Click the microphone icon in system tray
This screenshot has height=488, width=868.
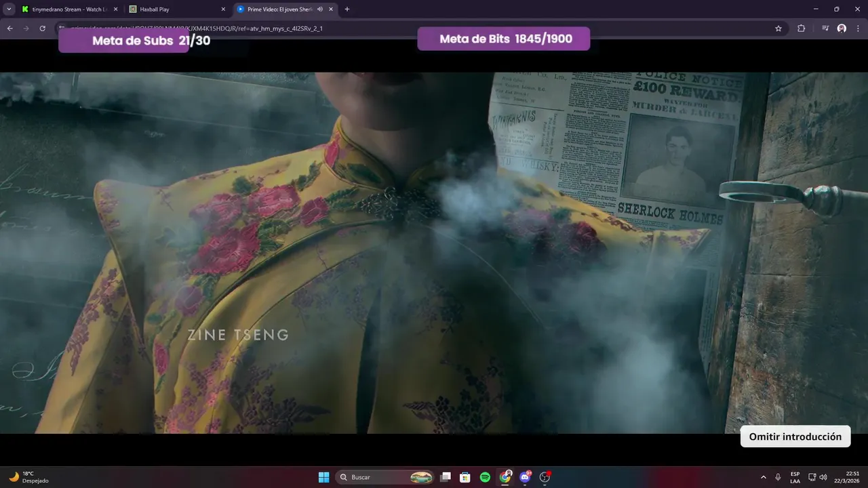tap(778, 477)
